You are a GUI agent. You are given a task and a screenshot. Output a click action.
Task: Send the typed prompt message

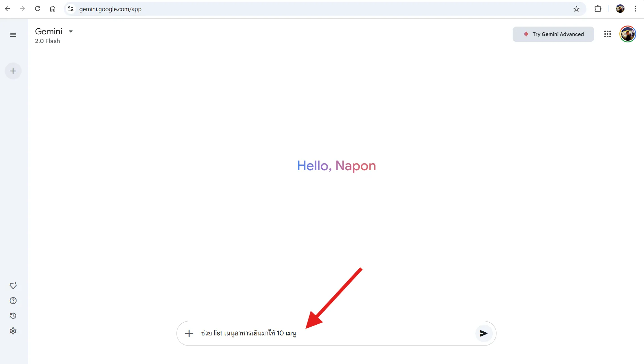(483, 333)
